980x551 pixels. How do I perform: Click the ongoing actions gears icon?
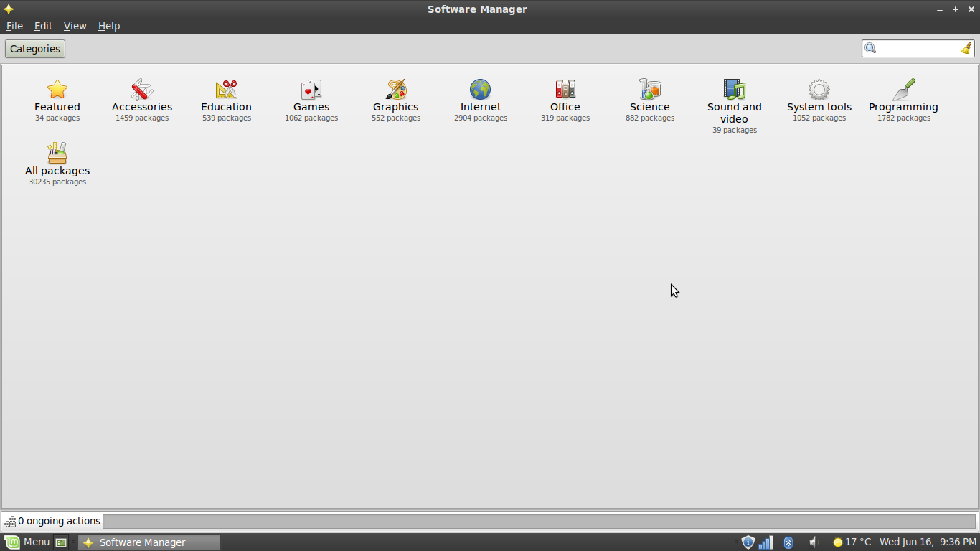click(x=10, y=522)
